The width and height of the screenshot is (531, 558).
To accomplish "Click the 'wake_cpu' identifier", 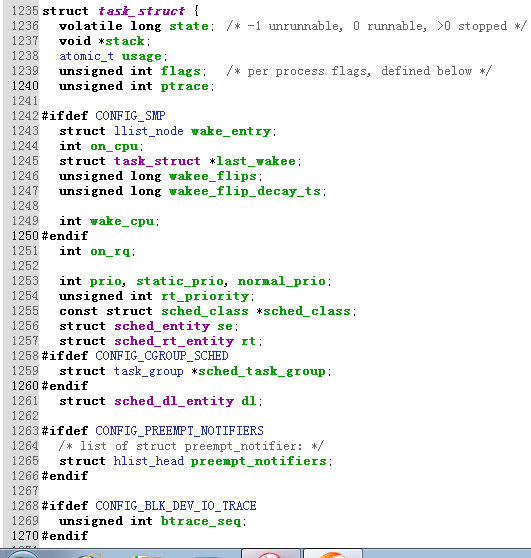I will (x=122, y=221).
